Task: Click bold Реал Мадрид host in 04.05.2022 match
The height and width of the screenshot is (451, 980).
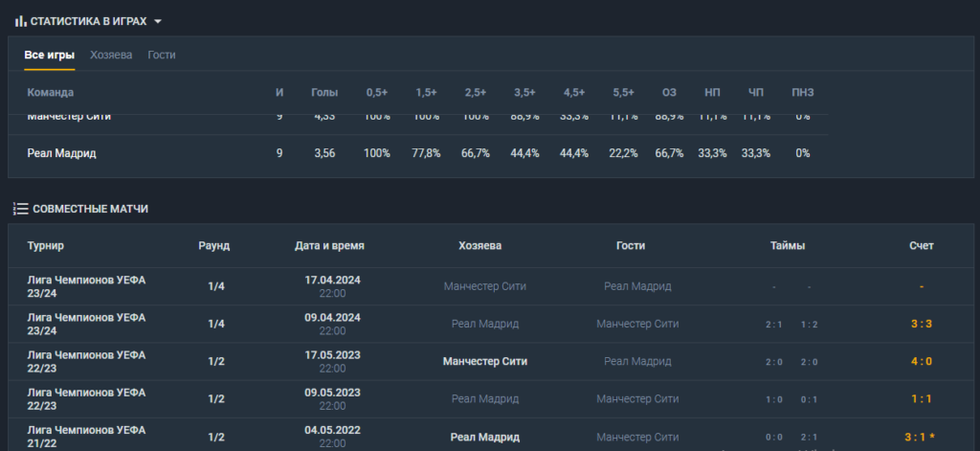Action: 485,438
